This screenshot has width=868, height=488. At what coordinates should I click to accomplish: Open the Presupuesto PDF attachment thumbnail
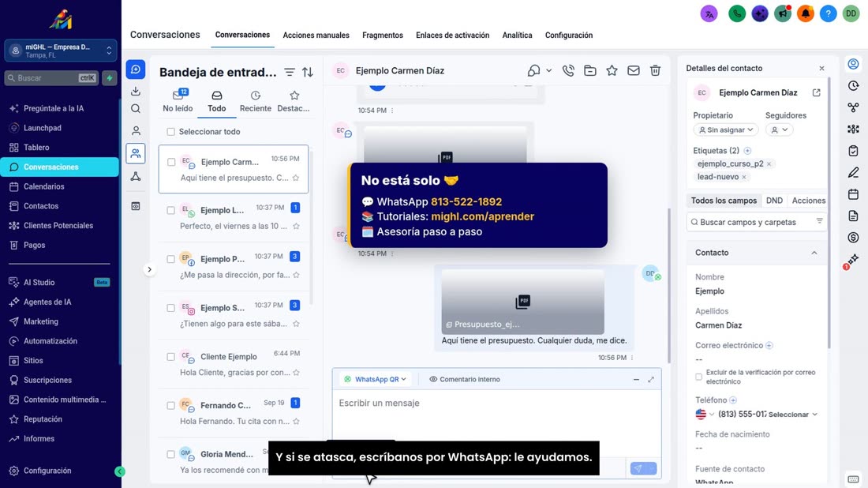coord(522,302)
